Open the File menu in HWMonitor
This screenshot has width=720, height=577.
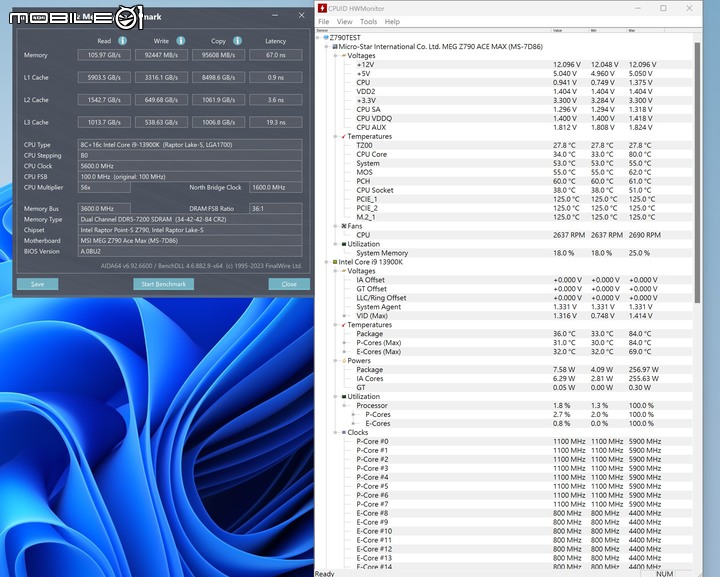[324, 22]
